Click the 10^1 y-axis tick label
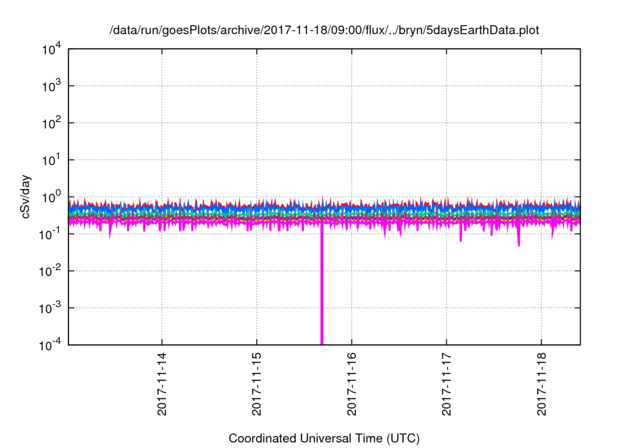 coord(51,160)
